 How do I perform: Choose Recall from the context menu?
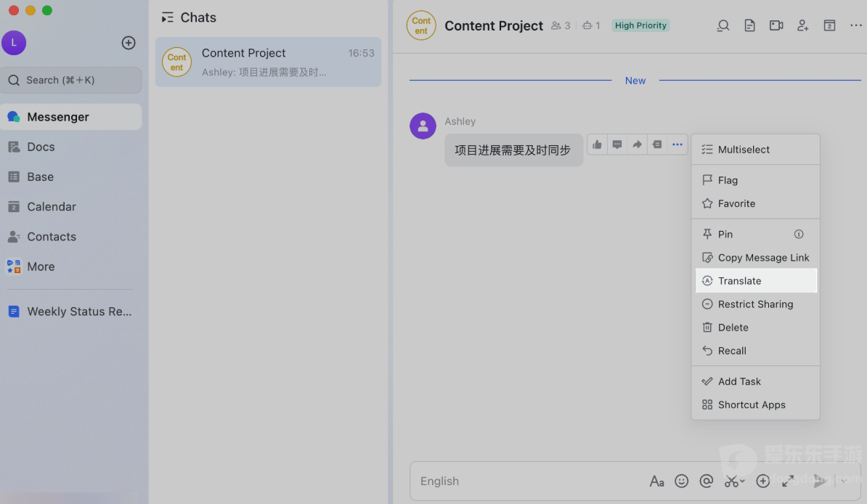[756, 350]
